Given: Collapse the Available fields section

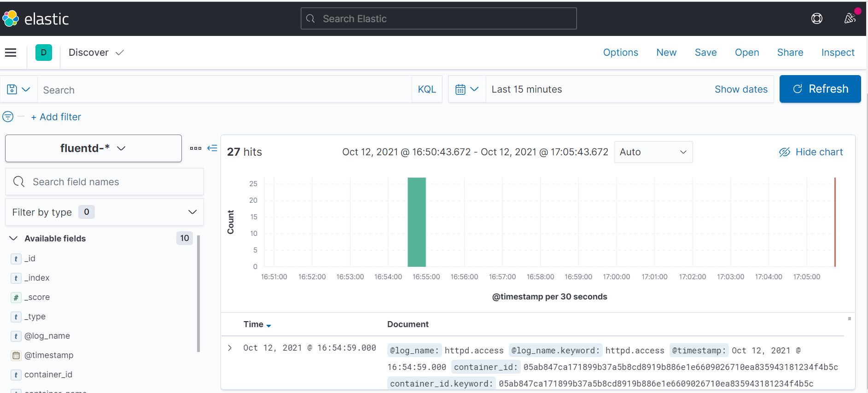Looking at the screenshot, I should point(13,238).
